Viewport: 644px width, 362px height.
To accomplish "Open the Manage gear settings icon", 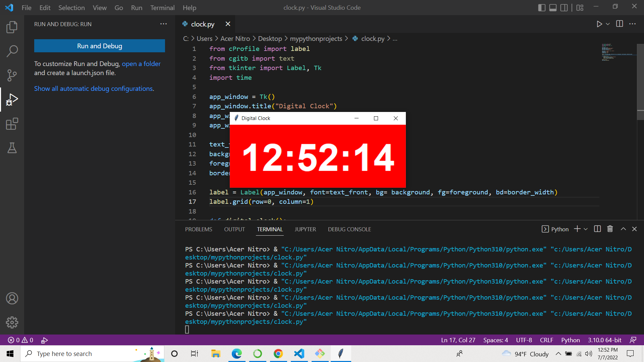I will click(12, 322).
